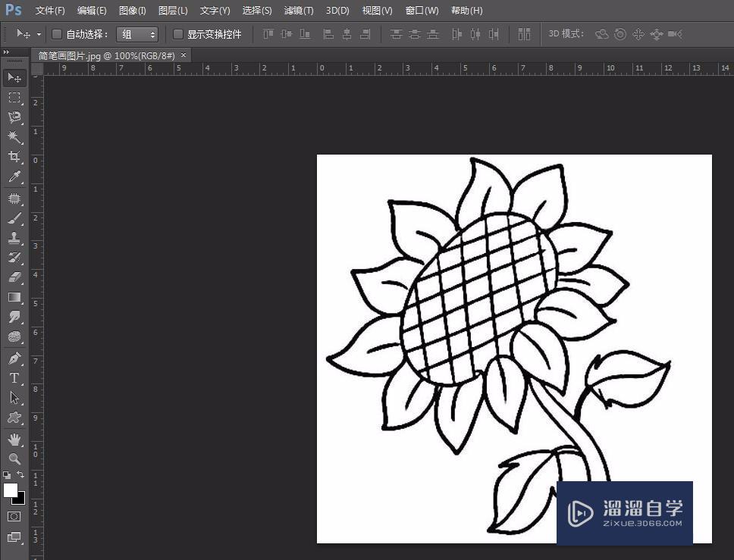Enable the 自动选择 checkbox
The image size is (734, 560).
click(x=57, y=34)
